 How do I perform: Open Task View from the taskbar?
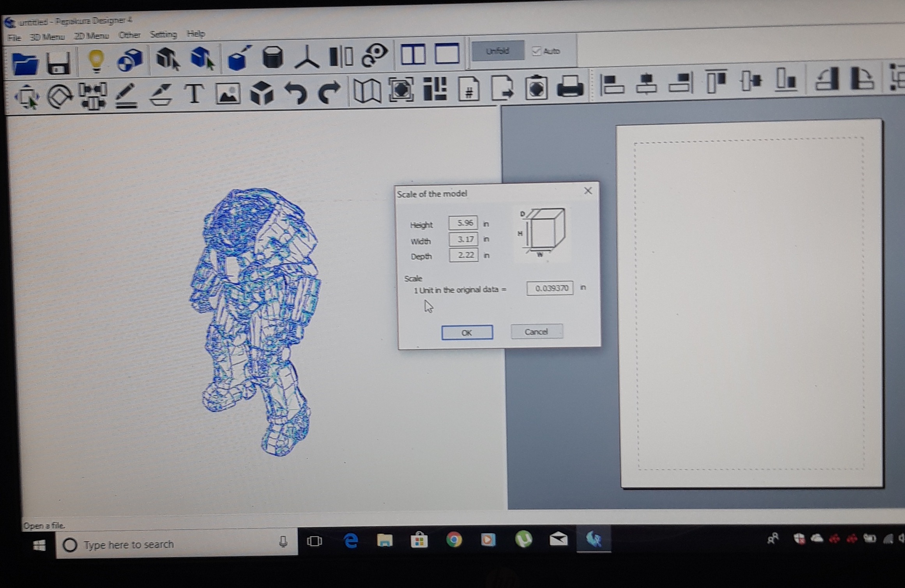pyautogui.click(x=314, y=541)
